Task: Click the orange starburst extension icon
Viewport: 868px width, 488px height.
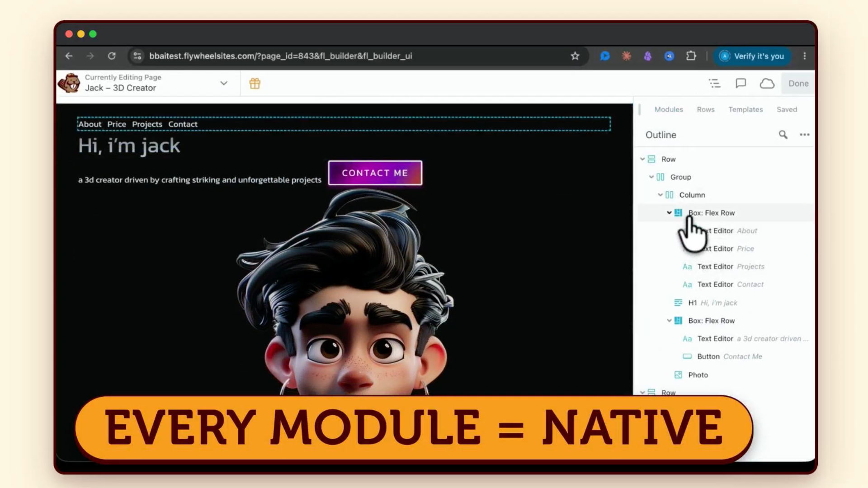Action: 627,56
